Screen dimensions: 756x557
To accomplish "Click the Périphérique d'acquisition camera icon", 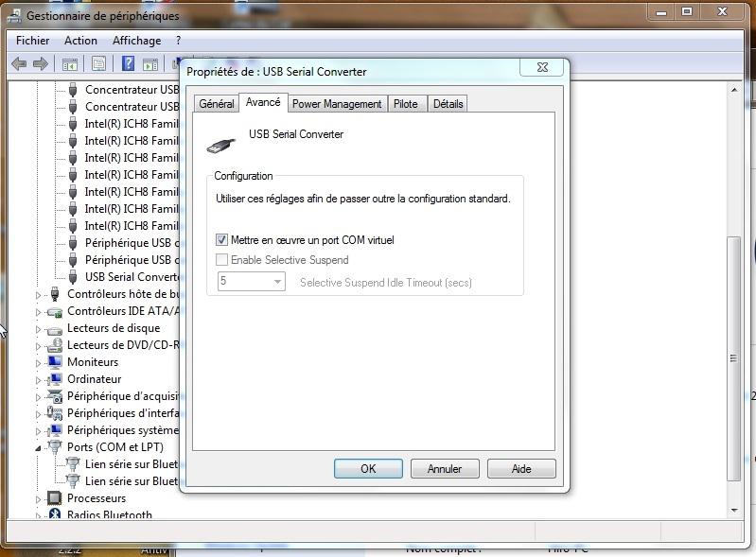I will pyautogui.click(x=55, y=396).
